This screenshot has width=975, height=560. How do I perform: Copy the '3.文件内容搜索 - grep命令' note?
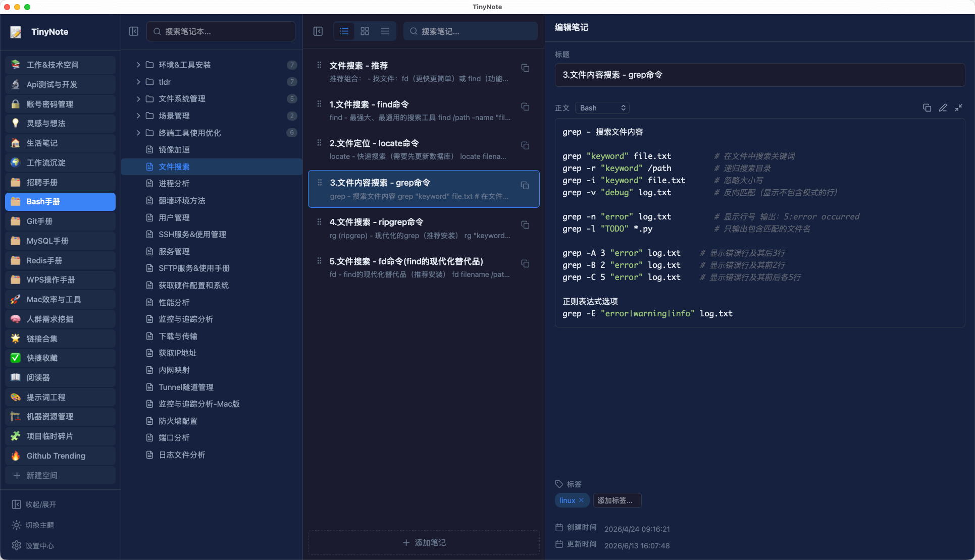525,185
